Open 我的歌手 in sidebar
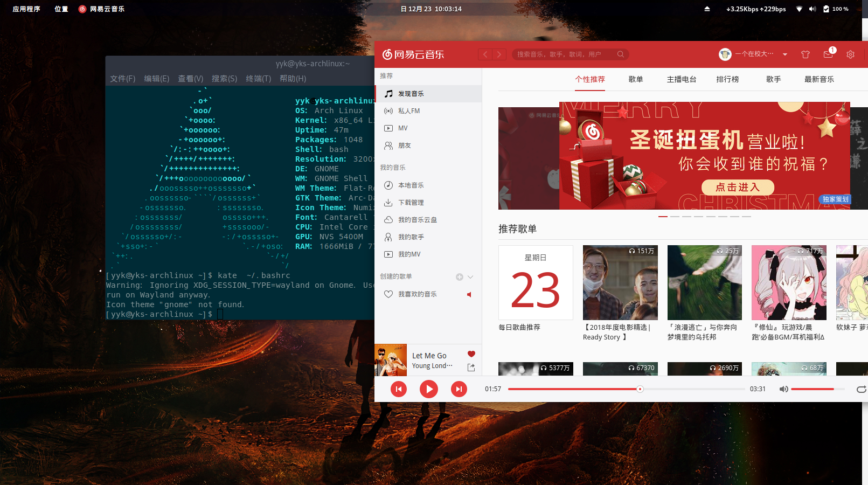This screenshot has width=868, height=485. click(428, 237)
